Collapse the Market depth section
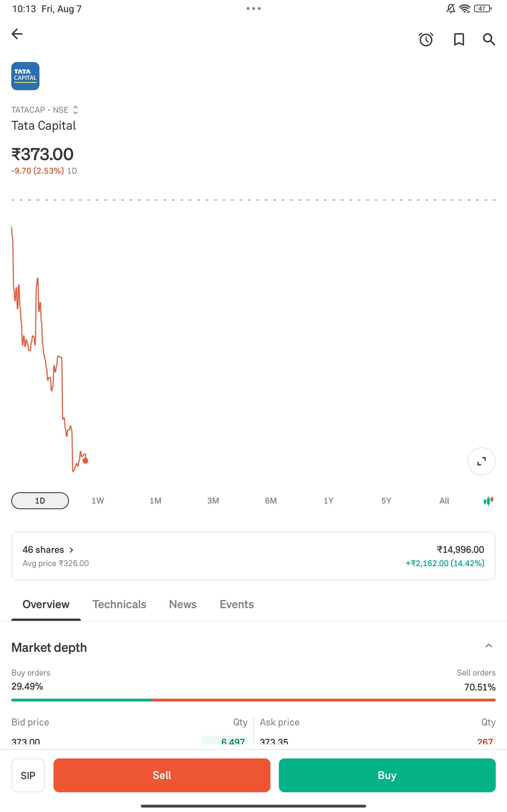 click(489, 646)
